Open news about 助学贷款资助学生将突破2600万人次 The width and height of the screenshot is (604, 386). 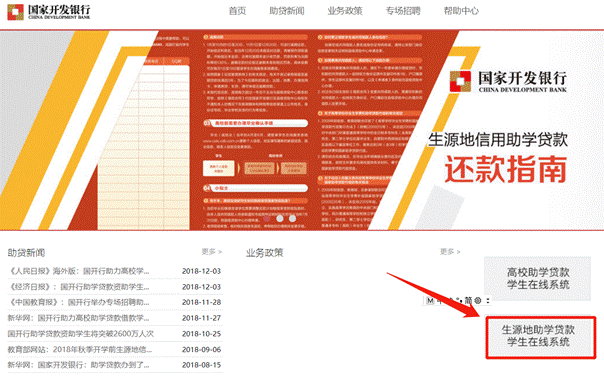81,334
